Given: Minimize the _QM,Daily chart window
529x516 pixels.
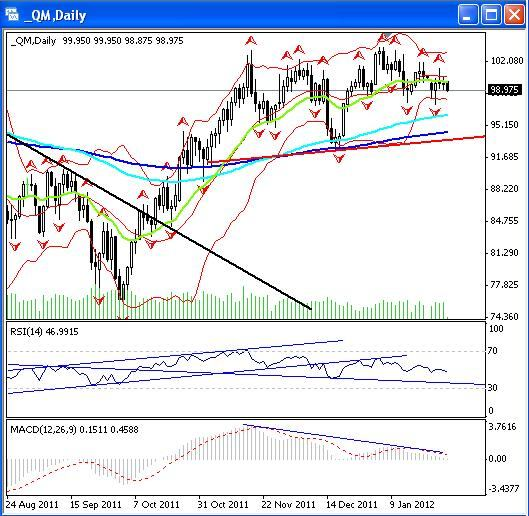Looking at the screenshot, I should click(468, 15).
